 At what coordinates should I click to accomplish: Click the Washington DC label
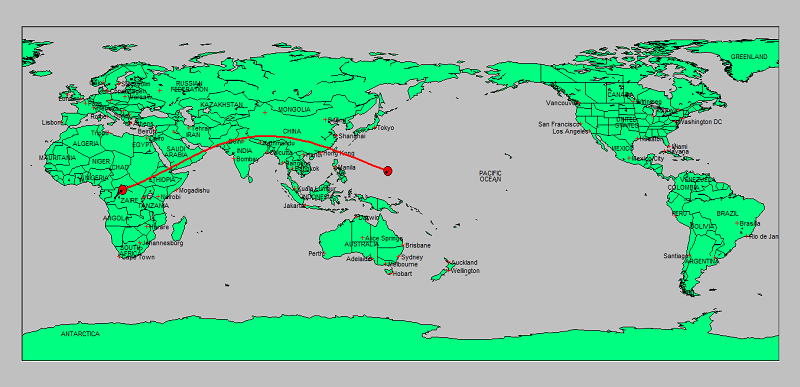click(x=701, y=122)
